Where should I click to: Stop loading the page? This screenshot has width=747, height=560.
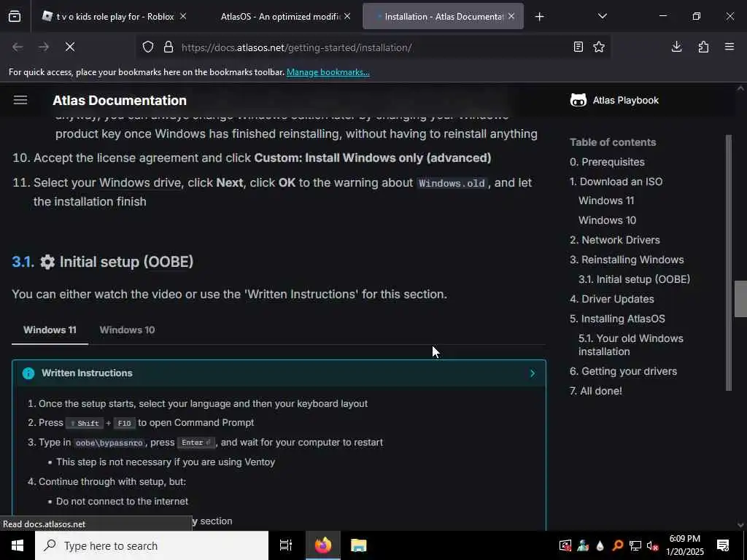pos(69,47)
